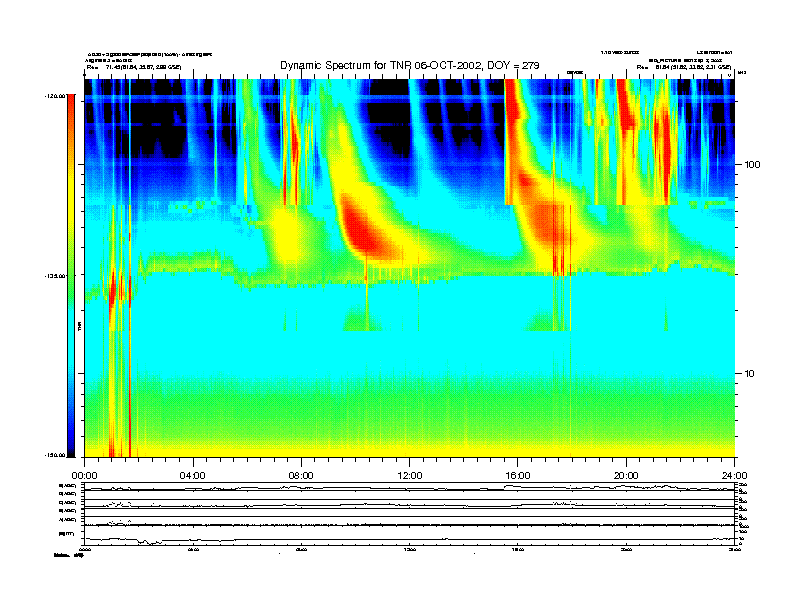Click the 10 frequency axis label

pyautogui.click(x=750, y=374)
